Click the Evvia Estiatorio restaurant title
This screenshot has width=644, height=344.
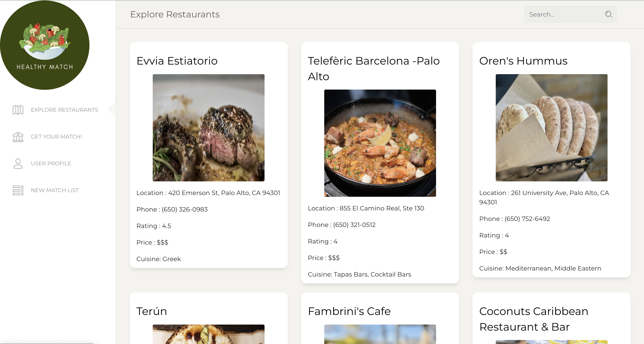click(177, 61)
